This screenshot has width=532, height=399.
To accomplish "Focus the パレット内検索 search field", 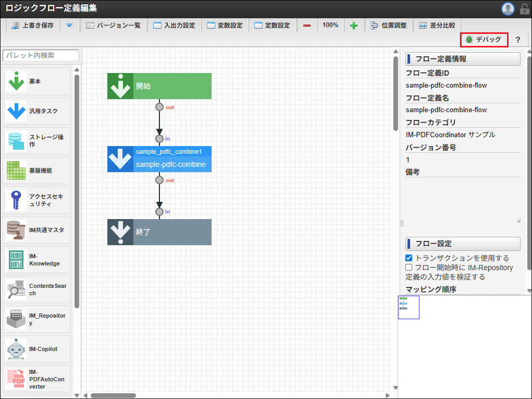I will click(x=41, y=55).
